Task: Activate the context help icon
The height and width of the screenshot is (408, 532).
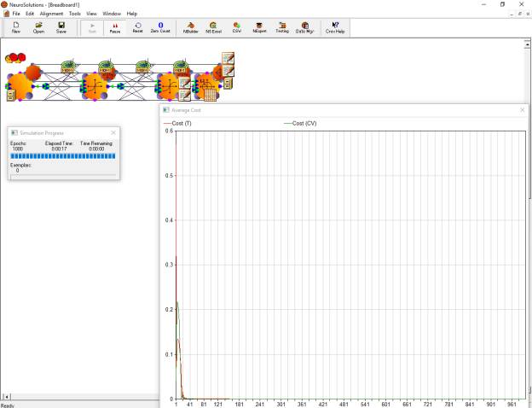Action: (335, 27)
